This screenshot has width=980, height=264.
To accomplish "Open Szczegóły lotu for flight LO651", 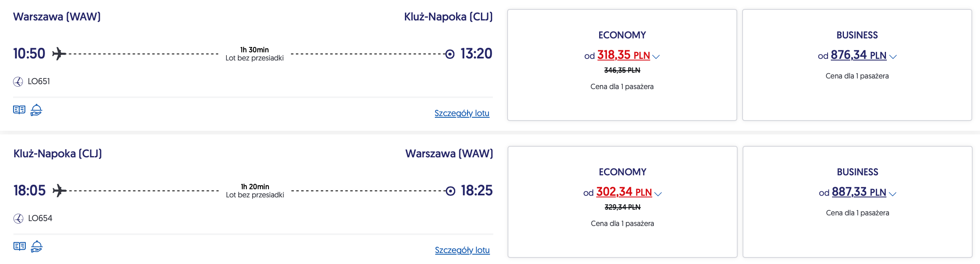I will (462, 113).
